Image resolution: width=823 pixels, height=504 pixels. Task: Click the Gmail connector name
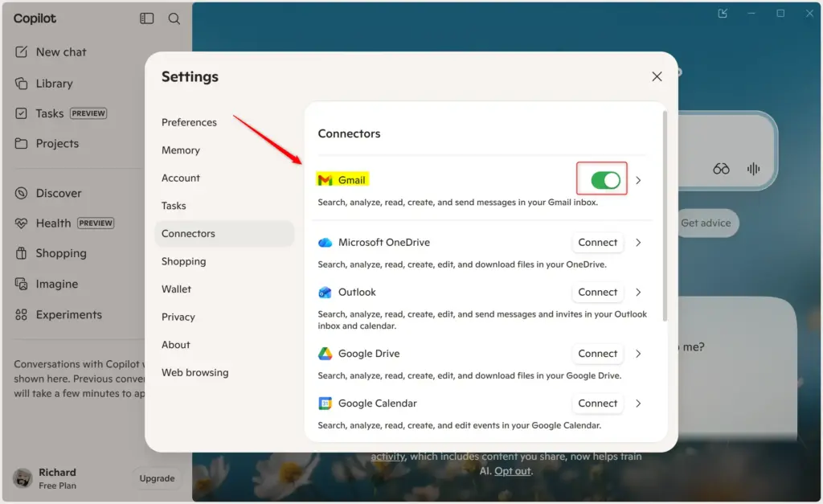351,180
